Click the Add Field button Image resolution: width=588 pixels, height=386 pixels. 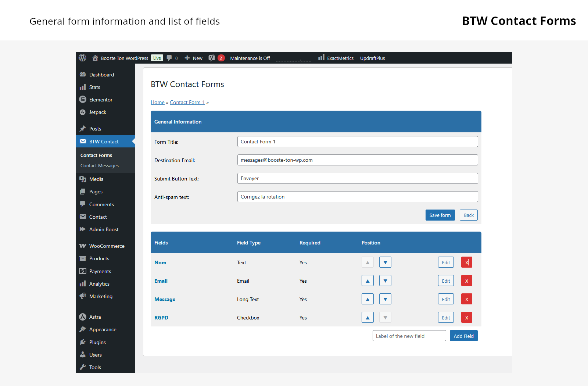(463, 336)
